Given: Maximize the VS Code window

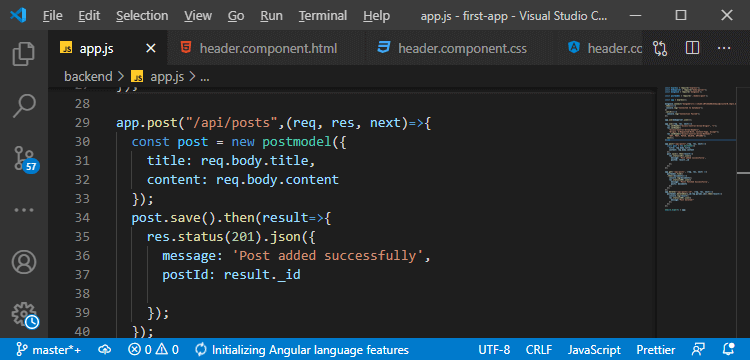Looking at the screenshot, I should [681, 15].
